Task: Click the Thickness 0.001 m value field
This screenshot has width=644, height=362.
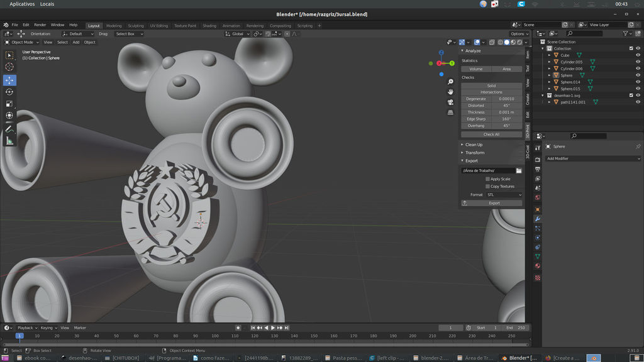Action: pyautogui.click(x=507, y=112)
